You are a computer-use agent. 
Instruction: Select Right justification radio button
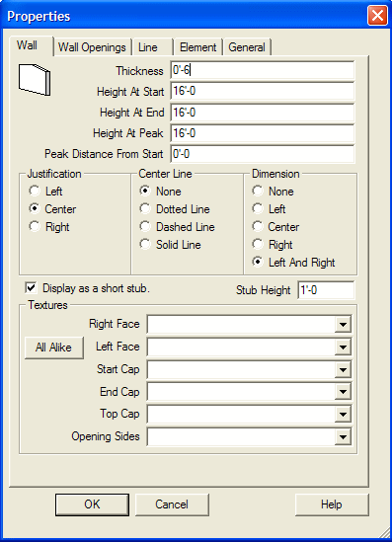(35, 226)
